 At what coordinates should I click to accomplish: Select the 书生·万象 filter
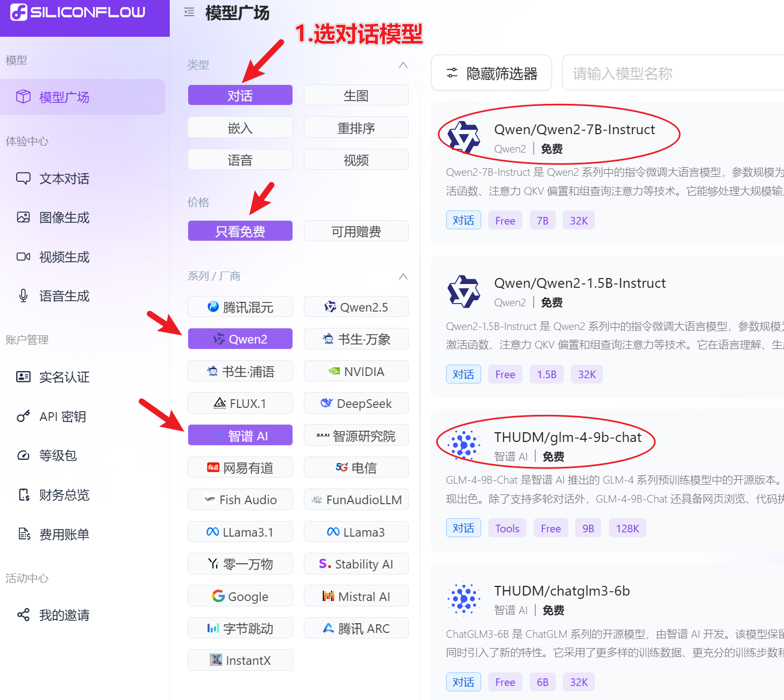click(356, 339)
